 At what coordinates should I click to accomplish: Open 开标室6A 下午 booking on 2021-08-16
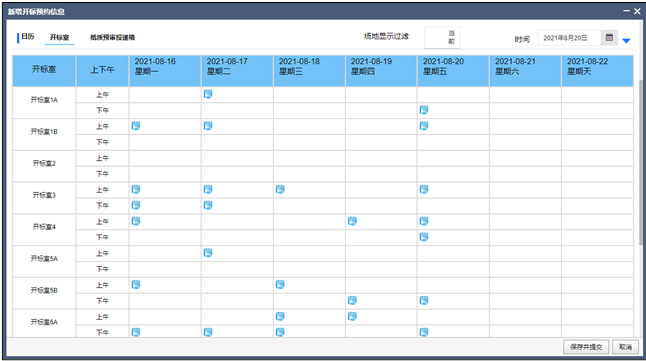coord(136,332)
